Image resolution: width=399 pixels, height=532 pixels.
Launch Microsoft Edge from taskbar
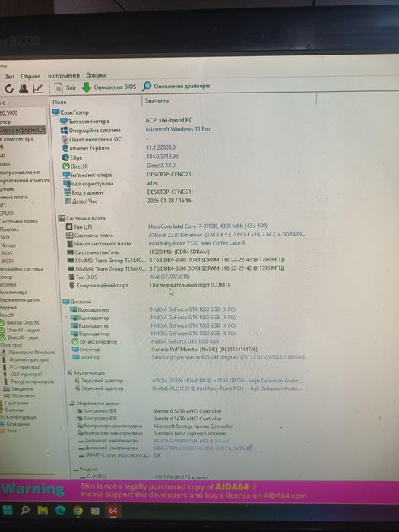[60, 510]
